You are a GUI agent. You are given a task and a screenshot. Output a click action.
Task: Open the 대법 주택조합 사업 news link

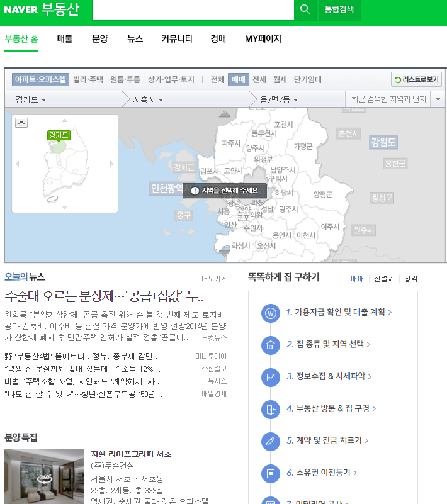click(x=82, y=381)
